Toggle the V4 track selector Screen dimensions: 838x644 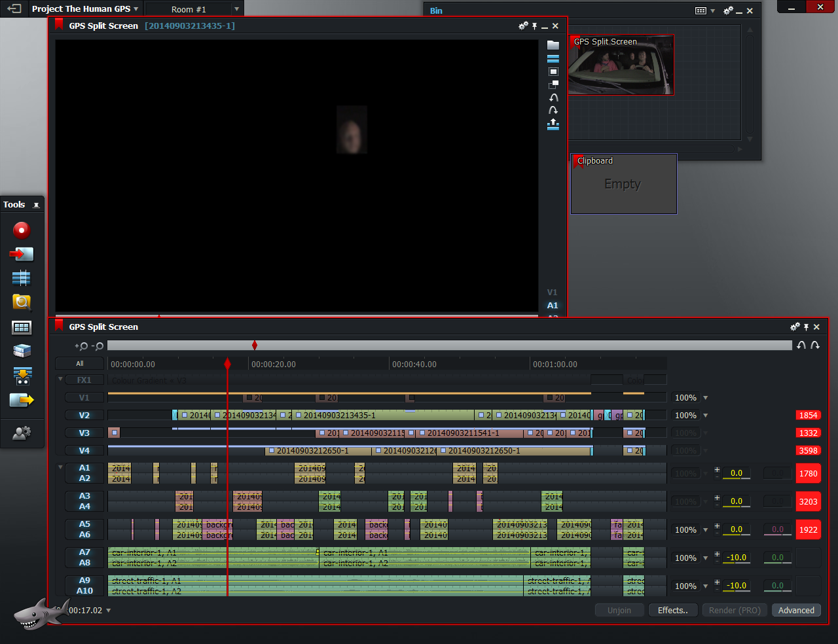click(84, 451)
